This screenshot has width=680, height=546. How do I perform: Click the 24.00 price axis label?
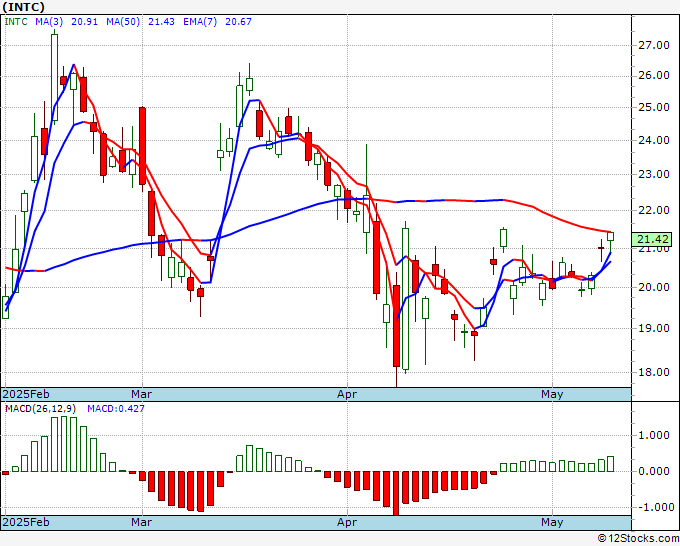tap(654, 140)
